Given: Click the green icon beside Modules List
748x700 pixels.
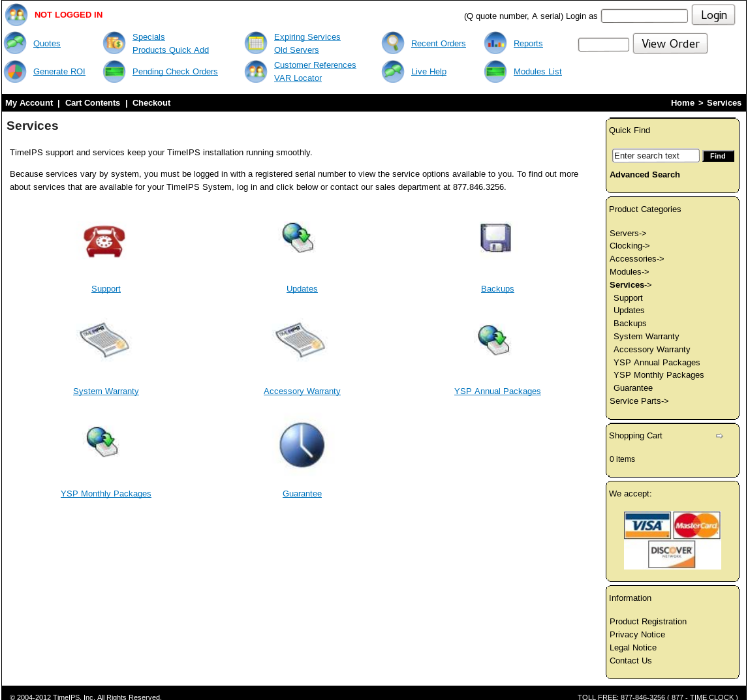Looking at the screenshot, I should tap(495, 72).
